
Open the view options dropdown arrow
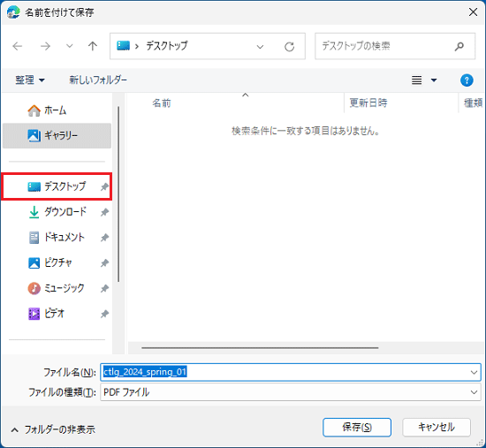tap(434, 80)
